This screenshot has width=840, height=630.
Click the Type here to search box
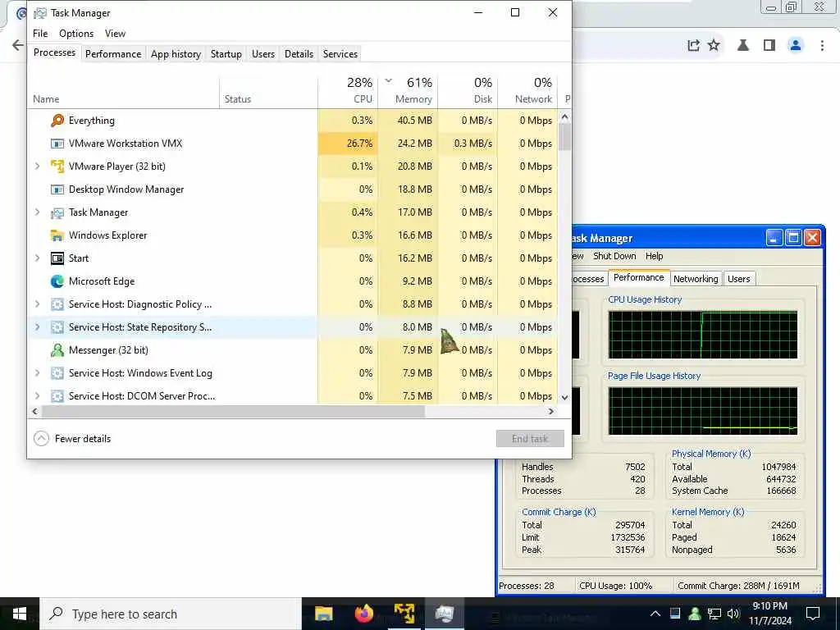click(171, 614)
